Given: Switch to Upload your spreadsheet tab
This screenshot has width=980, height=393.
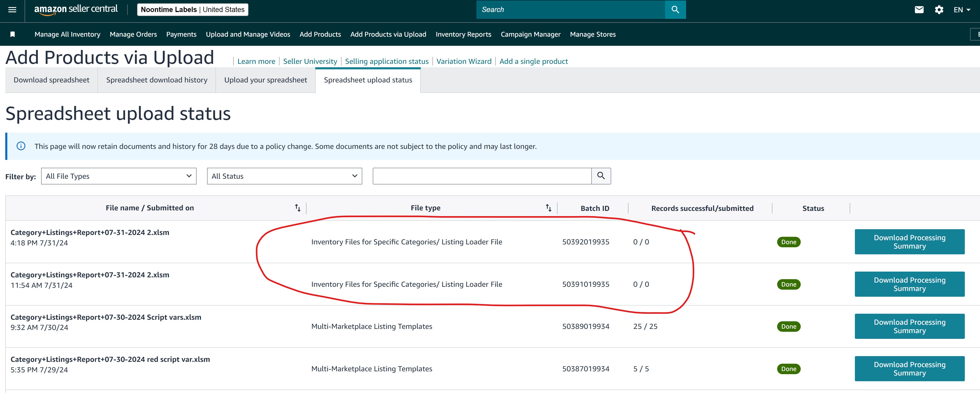Looking at the screenshot, I should coord(265,80).
